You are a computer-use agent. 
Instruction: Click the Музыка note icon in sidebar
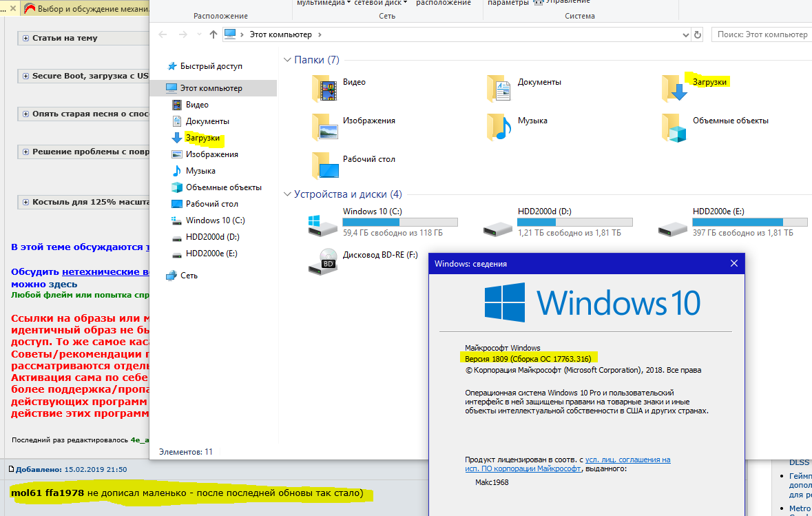(x=176, y=171)
